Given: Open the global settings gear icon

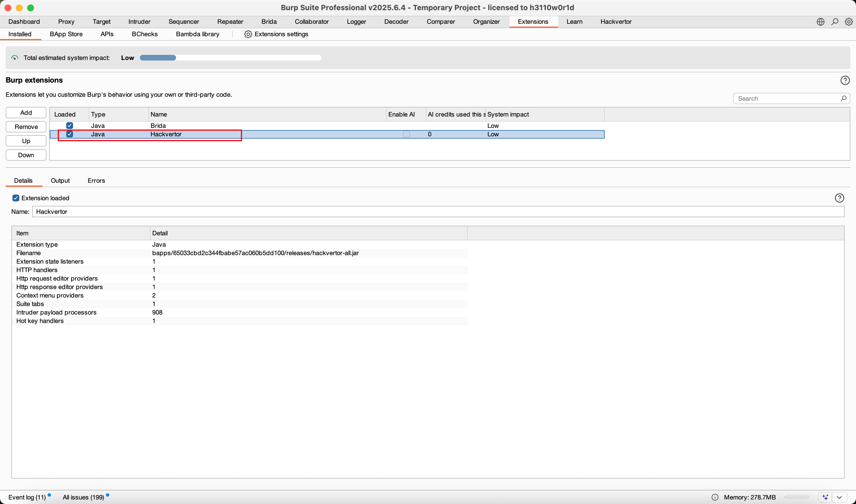Looking at the screenshot, I should pyautogui.click(x=849, y=22).
